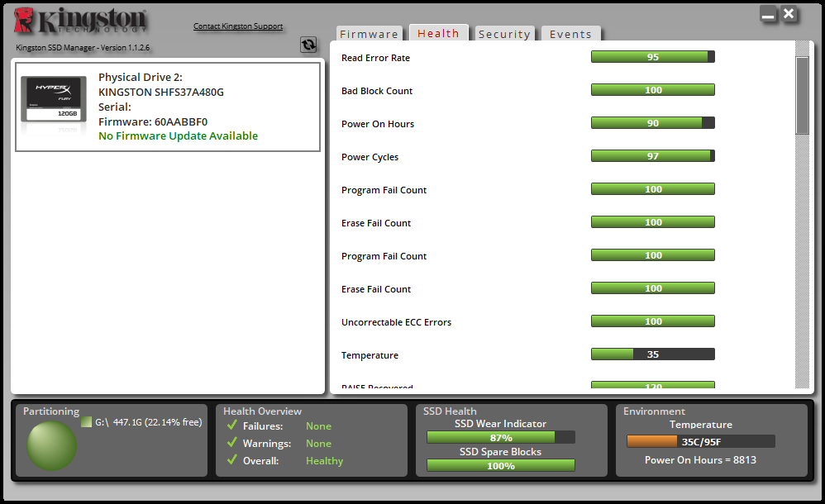Click No Firmware Update Available text
825x504 pixels.
pos(179,136)
